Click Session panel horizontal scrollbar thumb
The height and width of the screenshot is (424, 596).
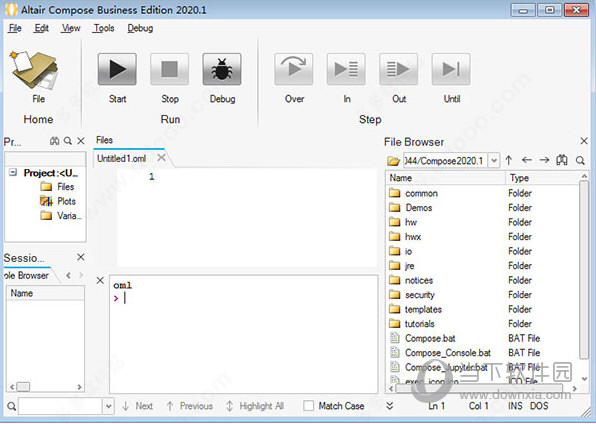23,387
